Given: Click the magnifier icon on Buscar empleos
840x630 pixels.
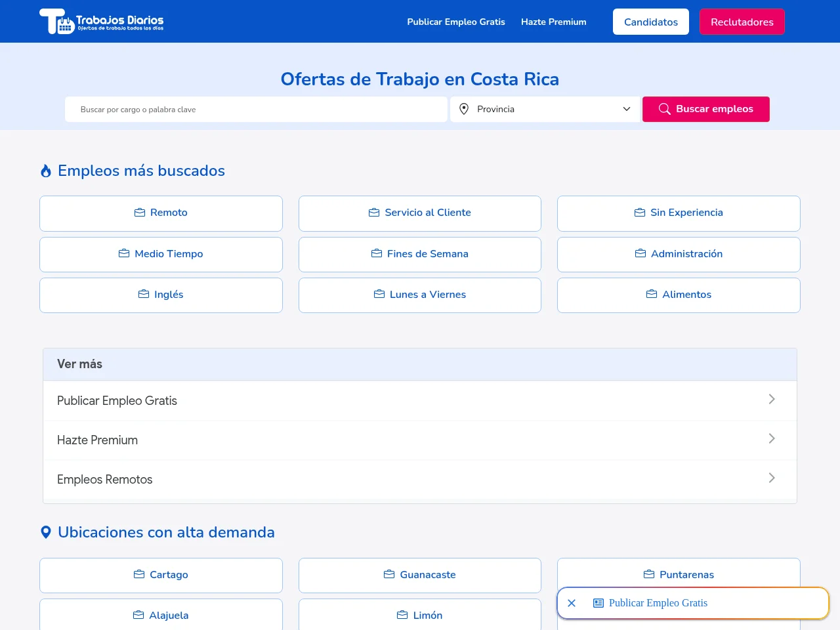Looking at the screenshot, I should tap(665, 109).
